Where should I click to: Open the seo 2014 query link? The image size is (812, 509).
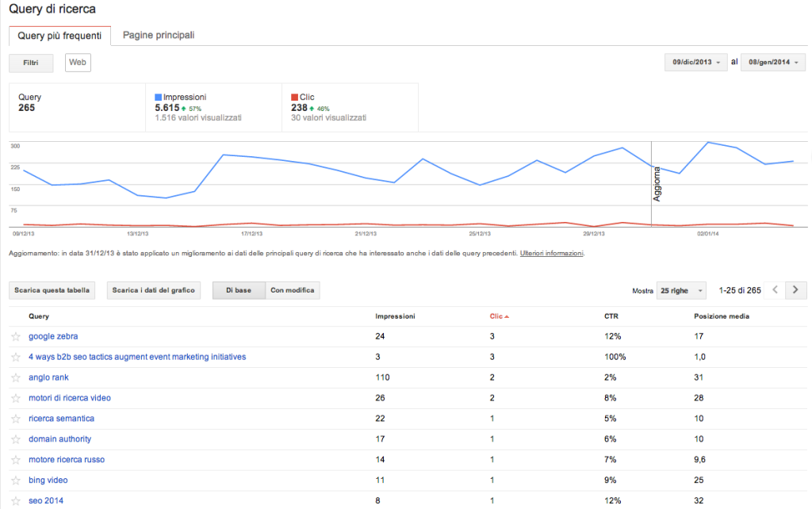pyautogui.click(x=46, y=501)
